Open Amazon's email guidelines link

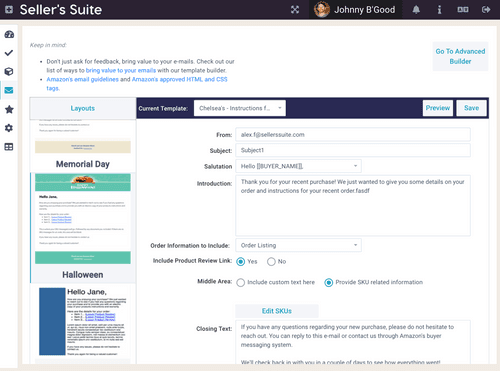pyautogui.click(x=82, y=79)
